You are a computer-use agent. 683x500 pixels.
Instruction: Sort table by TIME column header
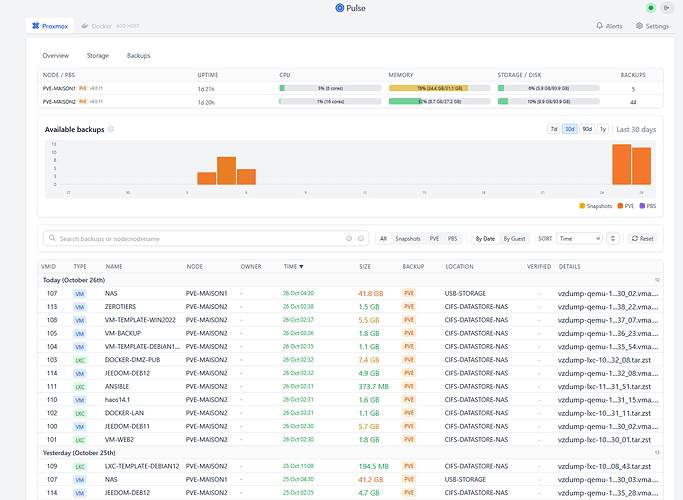coord(292,267)
